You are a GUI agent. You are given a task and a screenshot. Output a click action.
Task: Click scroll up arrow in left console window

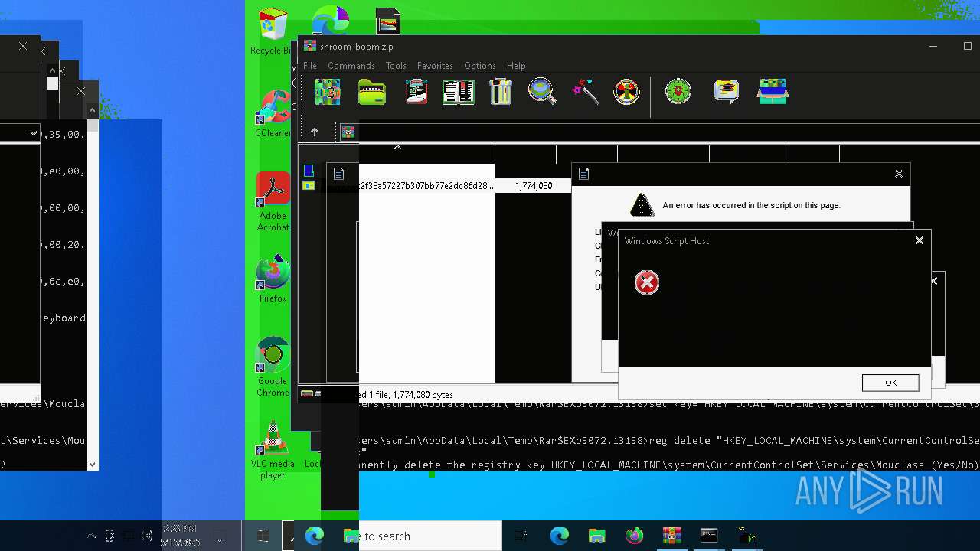[x=92, y=111]
